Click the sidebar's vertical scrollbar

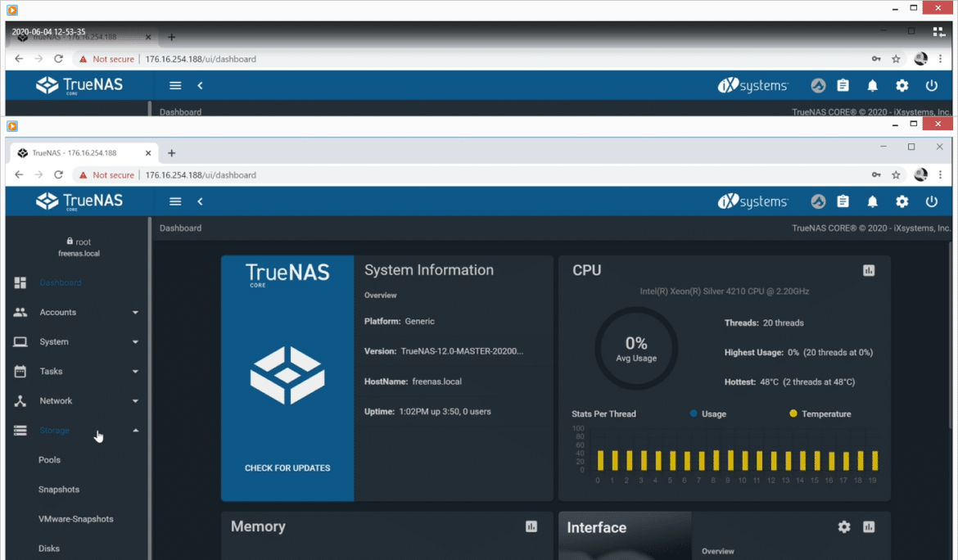tap(150, 388)
